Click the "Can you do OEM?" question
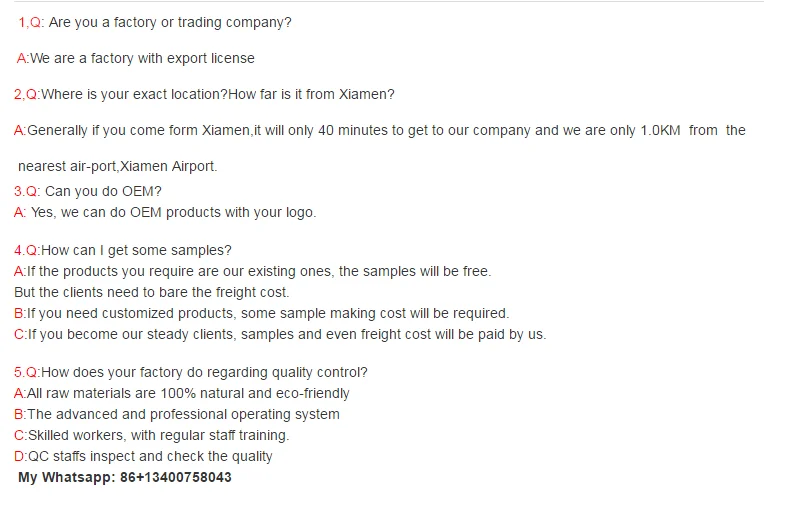 coord(103,191)
